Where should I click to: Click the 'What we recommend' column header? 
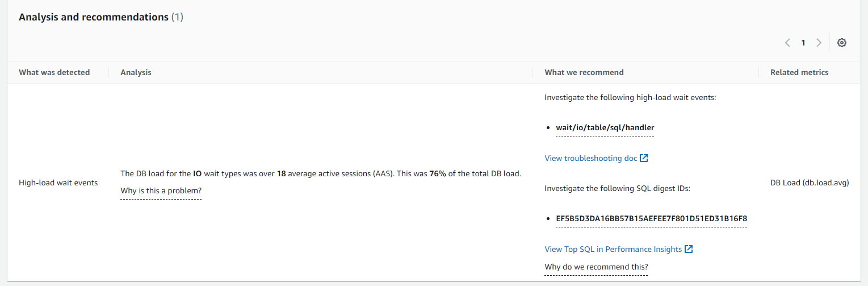point(584,72)
